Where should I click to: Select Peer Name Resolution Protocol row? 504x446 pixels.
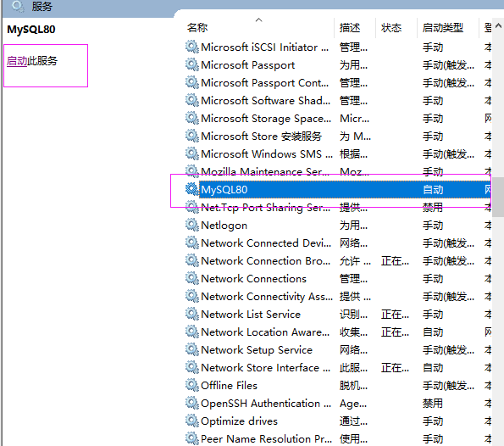[x=337, y=438]
